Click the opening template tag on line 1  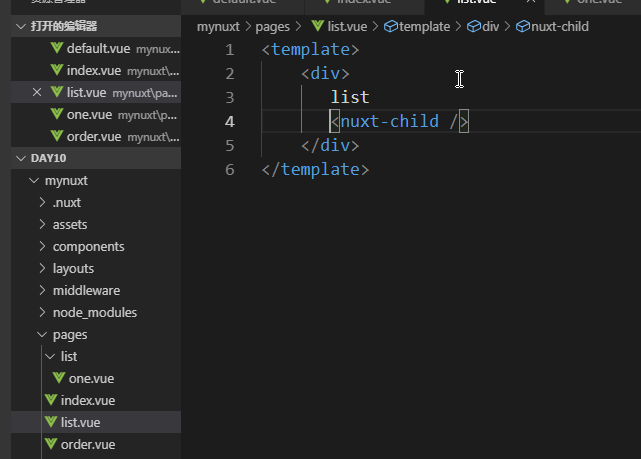310,49
